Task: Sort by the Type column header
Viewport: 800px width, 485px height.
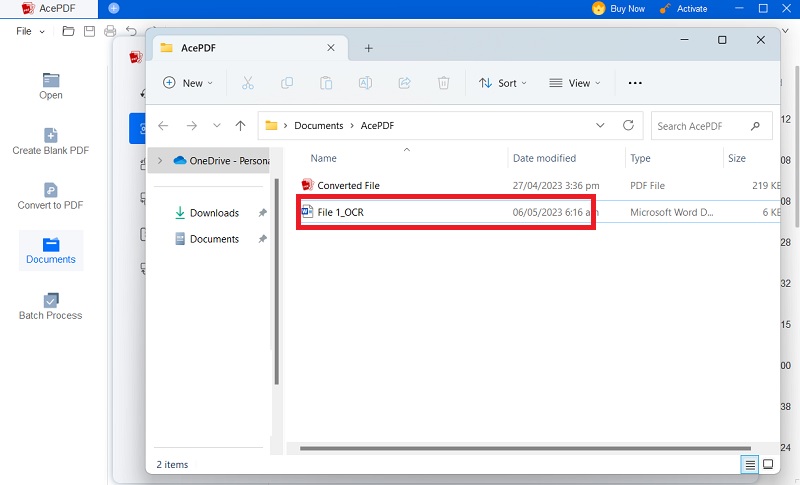Action: point(640,158)
